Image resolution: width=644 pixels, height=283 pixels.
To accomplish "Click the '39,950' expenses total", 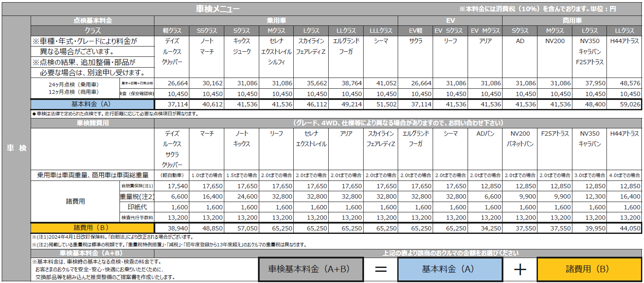I will pyautogui.click(x=595, y=228).
